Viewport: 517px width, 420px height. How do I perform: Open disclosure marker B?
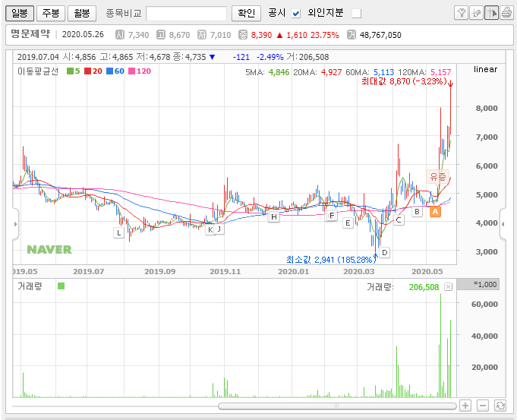pos(417,211)
